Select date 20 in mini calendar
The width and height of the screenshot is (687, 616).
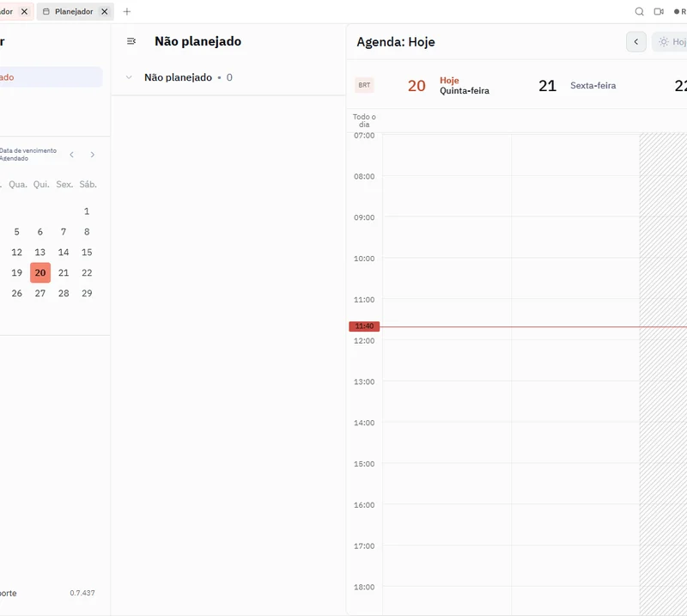coord(40,272)
